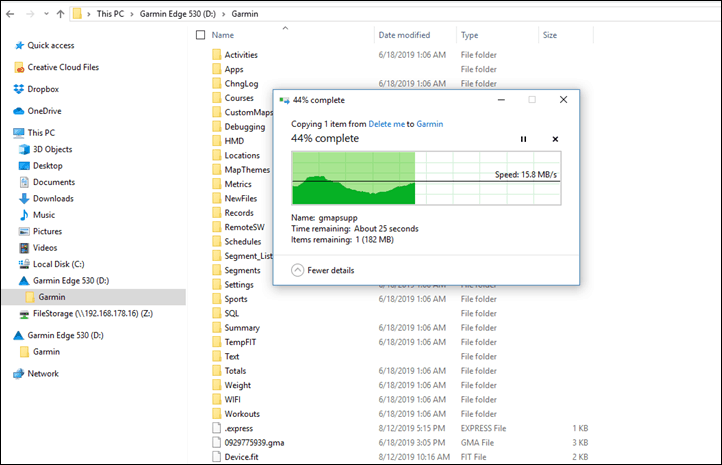Click This PC in the address bar
Screen dimensions: 722x465
click(x=110, y=14)
